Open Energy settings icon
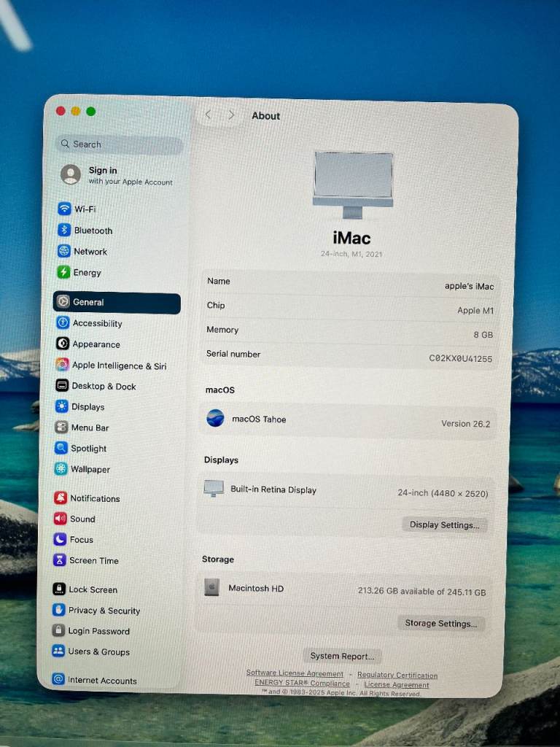The width and height of the screenshot is (560, 747). coord(63,272)
